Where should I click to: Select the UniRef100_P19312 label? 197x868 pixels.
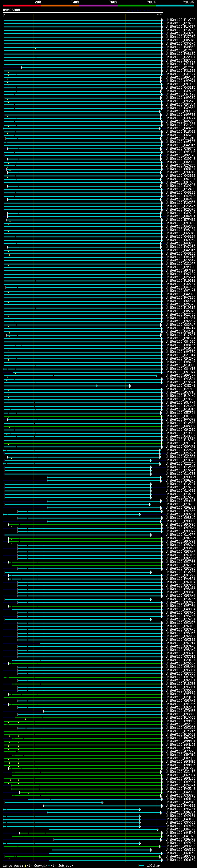180,308
